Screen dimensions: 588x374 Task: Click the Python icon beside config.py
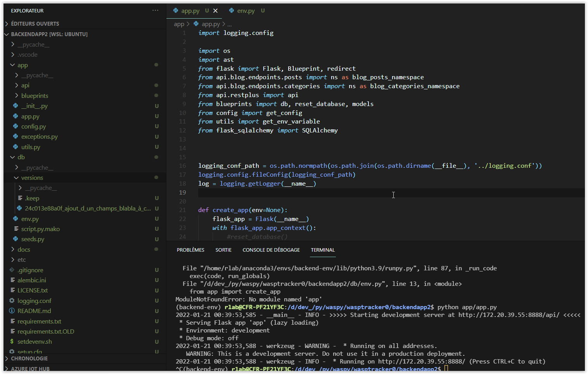[x=16, y=126]
